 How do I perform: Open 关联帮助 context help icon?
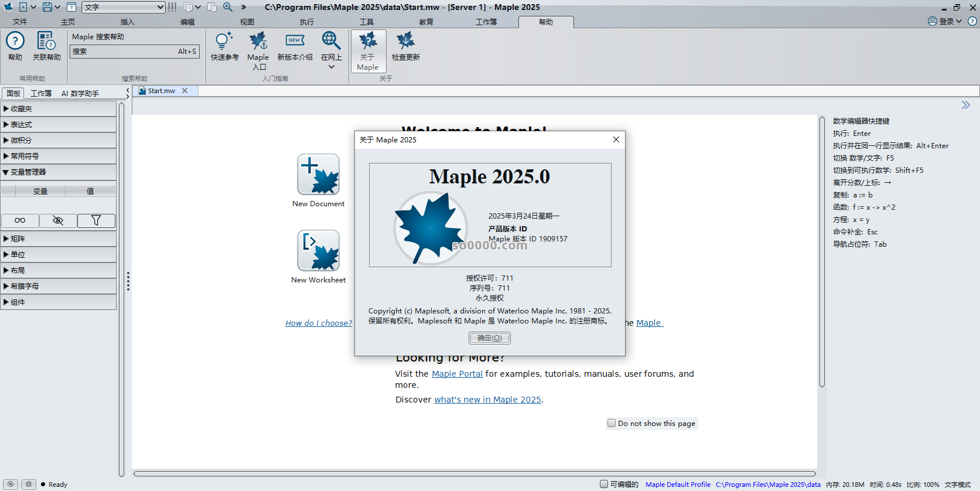click(46, 42)
